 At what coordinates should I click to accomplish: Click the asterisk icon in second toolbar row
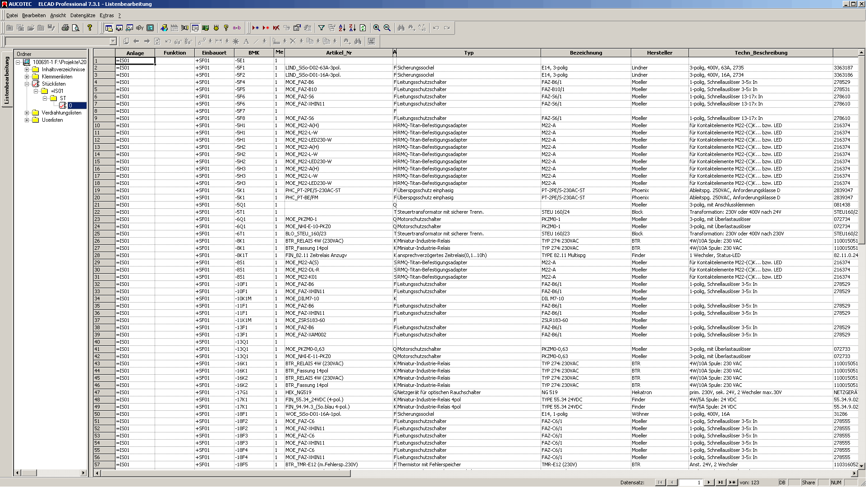(x=236, y=41)
